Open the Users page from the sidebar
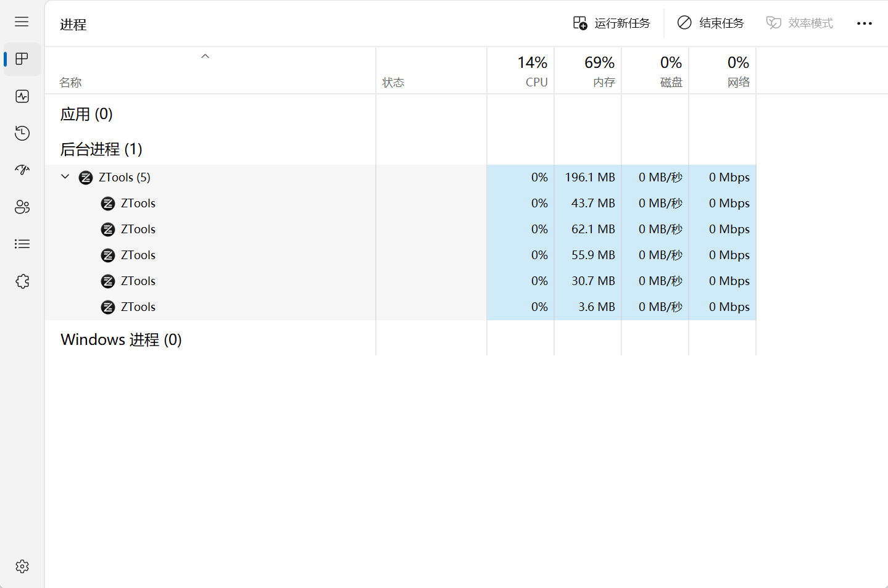888x588 pixels. tap(22, 207)
